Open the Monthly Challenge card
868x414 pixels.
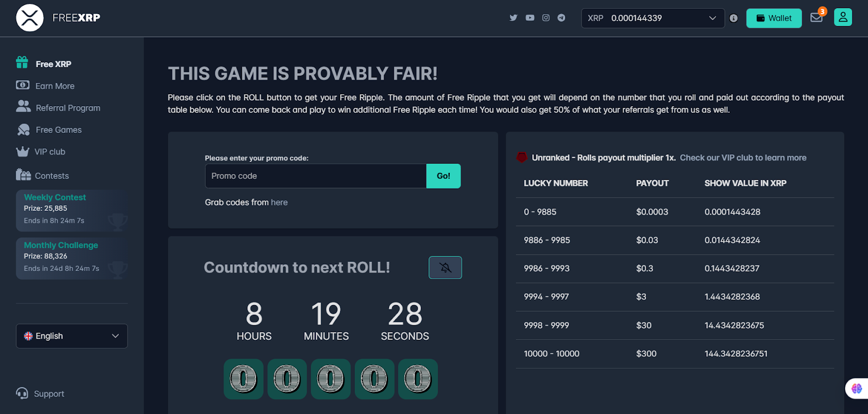pyautogui.click(x=72, y=258)
